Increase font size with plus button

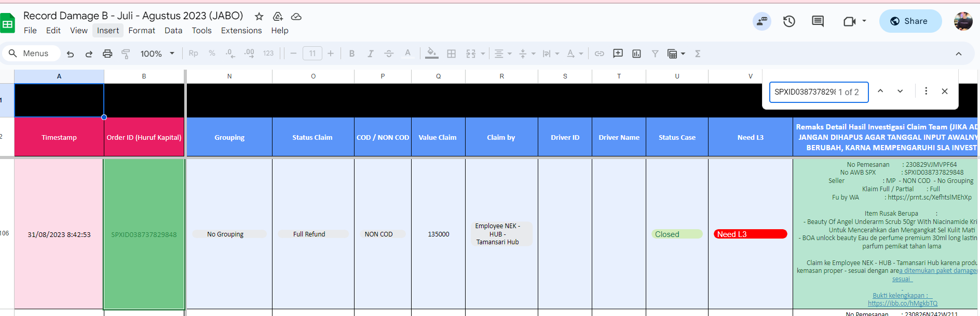(331, 54)
